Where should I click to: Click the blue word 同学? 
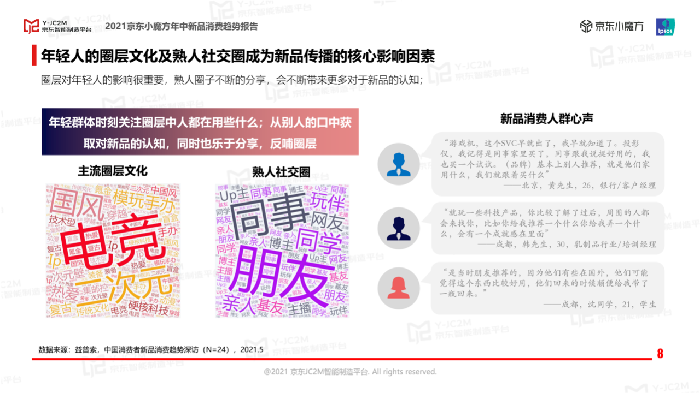319,240
